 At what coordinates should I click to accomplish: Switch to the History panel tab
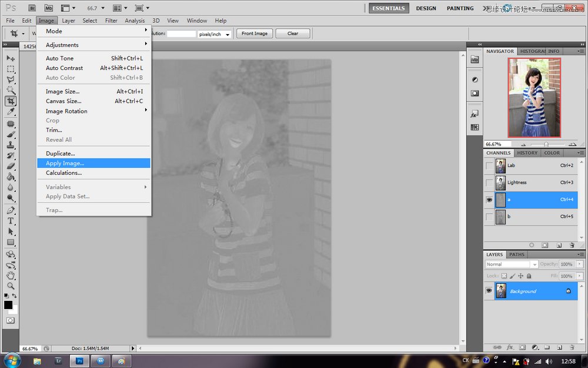(527, 153)
